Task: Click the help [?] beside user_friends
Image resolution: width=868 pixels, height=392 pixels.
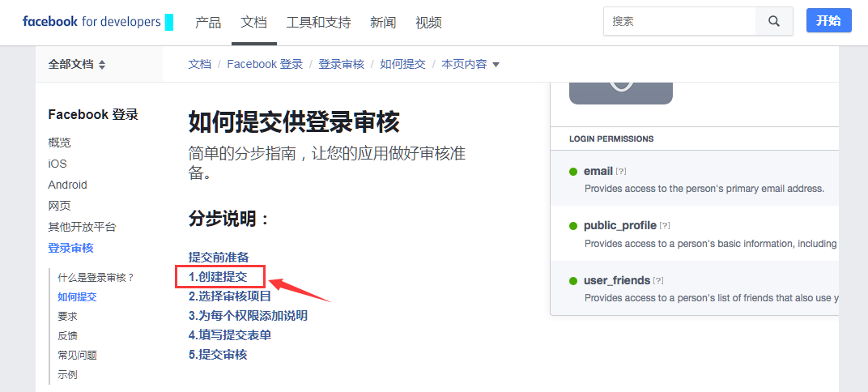Action: [659, 281]
